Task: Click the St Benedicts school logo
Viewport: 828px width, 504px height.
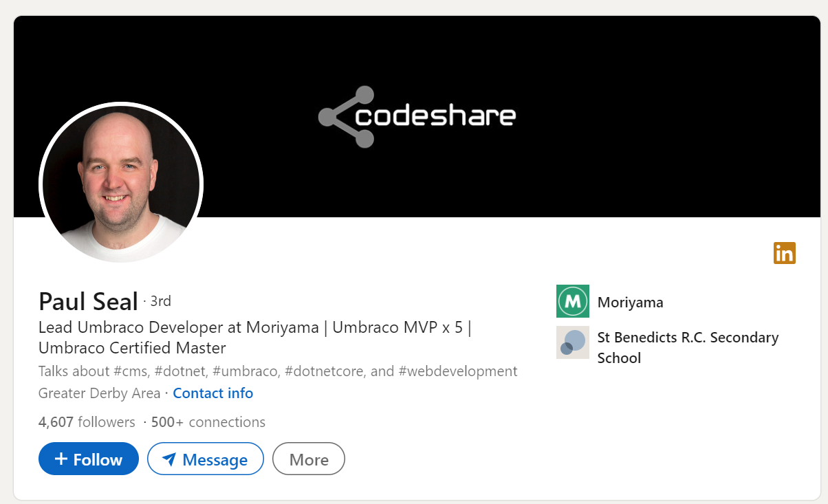Action: coord(572,342)
